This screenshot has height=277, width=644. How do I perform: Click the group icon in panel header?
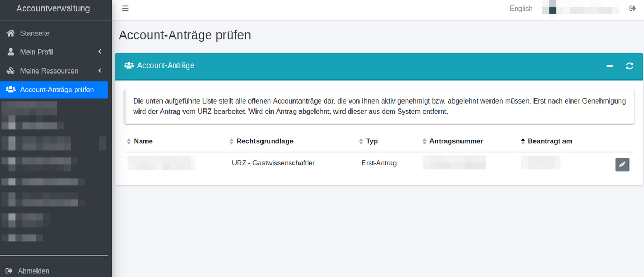coord(129,65)
